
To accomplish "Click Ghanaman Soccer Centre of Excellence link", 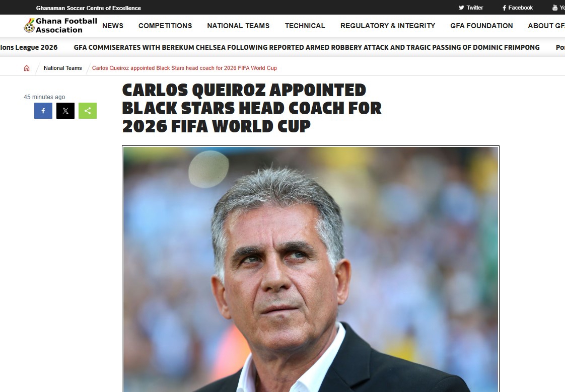I will pyautogui.click(x=88, y=8).
